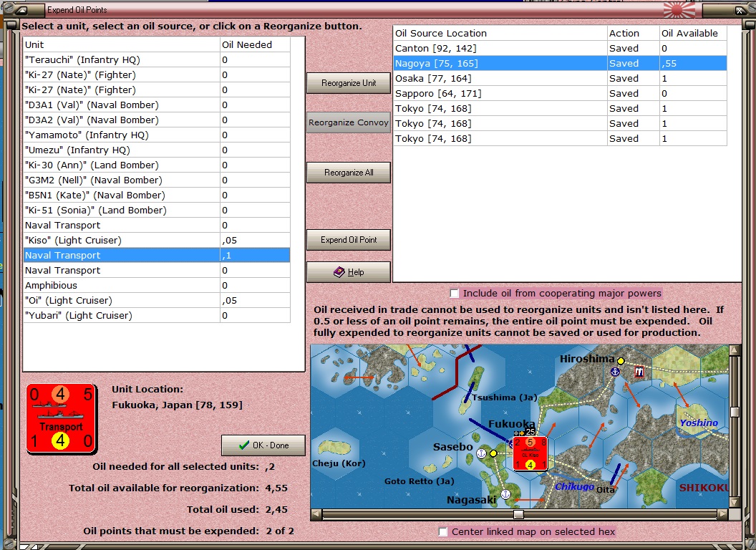This screenshot has height=550, width=756.
Task: Enable include oil from cooperating major powers
Action: pyautogui.click(x=454, y=293)
